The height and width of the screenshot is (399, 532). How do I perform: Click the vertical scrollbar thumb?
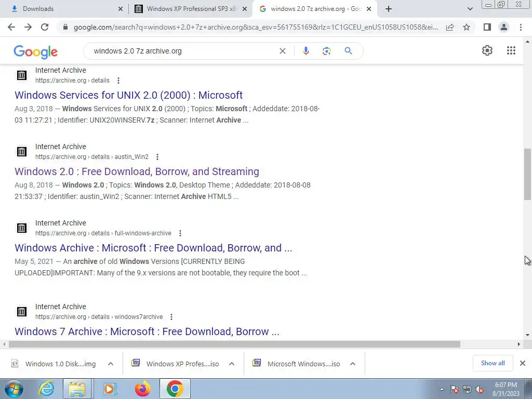[528, 174]
